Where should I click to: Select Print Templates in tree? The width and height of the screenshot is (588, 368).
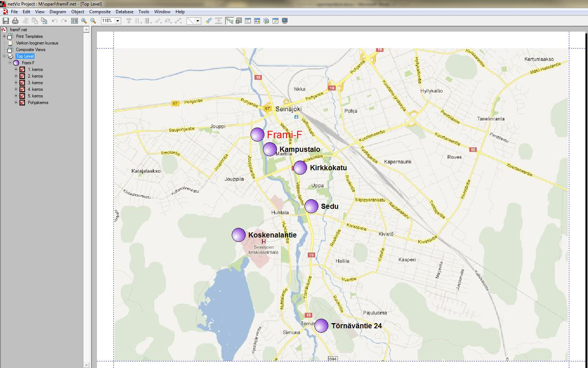pos(29,36)
